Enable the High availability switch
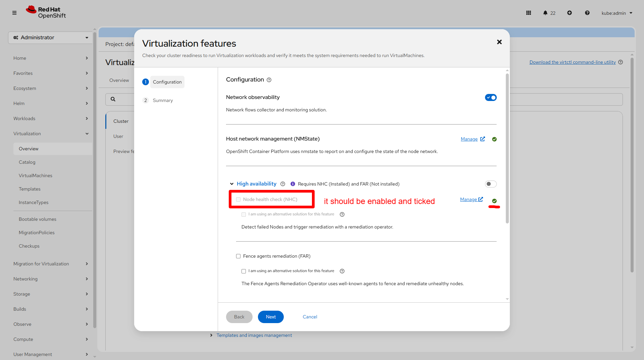Image resolution: width=644 pixels, height=360 pixels. click(x=491, y=184)
